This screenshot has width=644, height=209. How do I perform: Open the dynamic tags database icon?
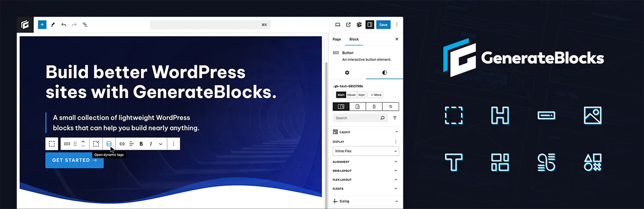coord(109,144)
